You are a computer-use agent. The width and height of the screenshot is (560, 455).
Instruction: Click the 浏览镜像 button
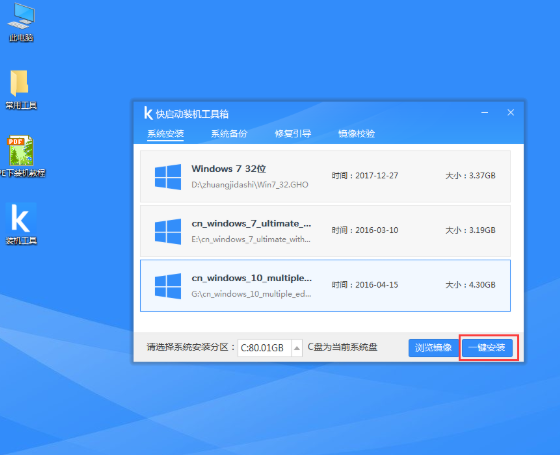tap(433, 348)
